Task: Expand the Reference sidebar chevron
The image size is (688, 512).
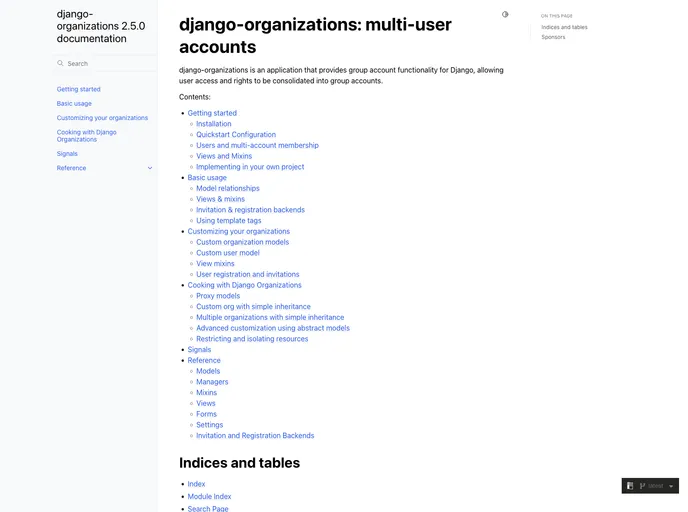Action: tap(150, 168)
